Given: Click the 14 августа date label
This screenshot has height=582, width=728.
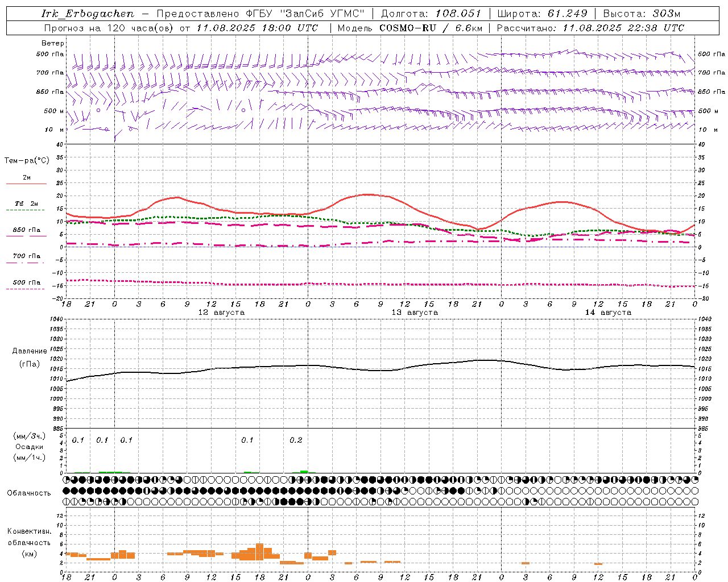Looking at the screenshot, I should click(x=608, y=313).
